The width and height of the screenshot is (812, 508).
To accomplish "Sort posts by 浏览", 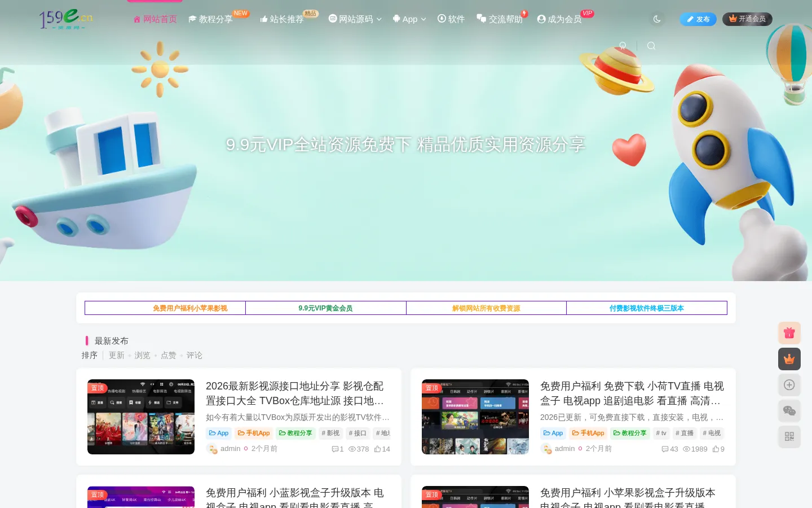I will click(x=142, y=355).
